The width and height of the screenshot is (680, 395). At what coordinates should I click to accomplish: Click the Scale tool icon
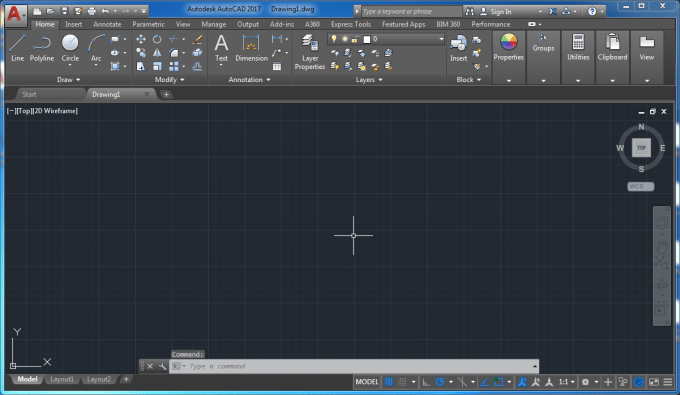click(157, 66)
